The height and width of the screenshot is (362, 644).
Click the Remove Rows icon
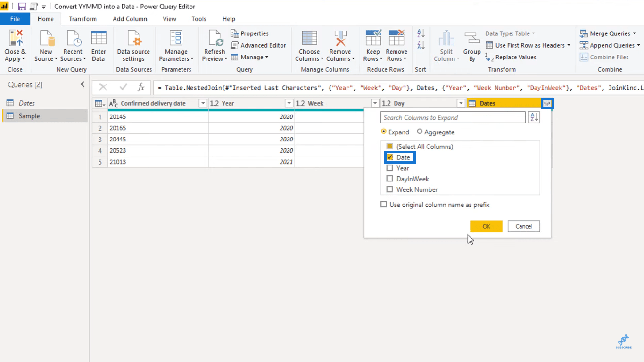click(396, 38)
